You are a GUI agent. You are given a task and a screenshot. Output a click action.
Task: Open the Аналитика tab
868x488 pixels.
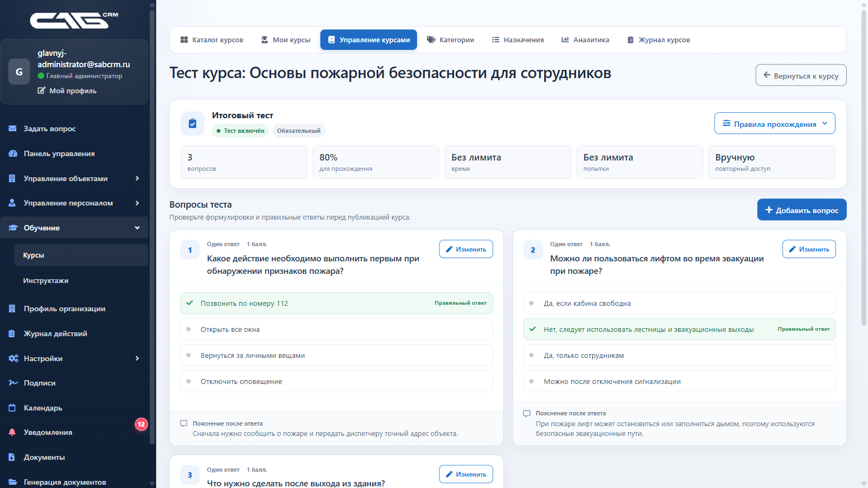585,40
